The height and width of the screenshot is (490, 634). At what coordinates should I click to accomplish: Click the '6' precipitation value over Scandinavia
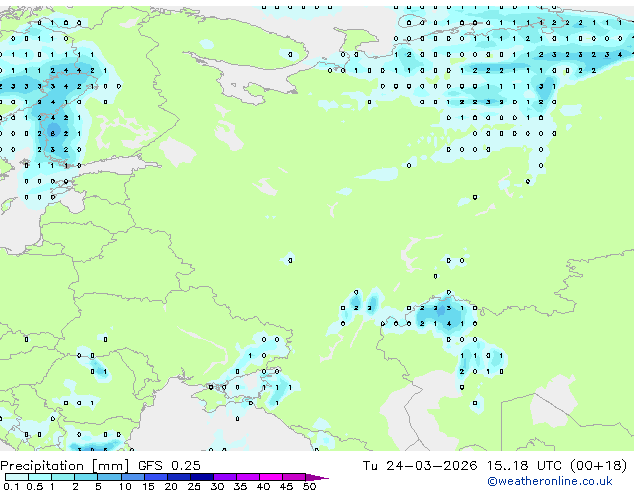click(53, 133)
